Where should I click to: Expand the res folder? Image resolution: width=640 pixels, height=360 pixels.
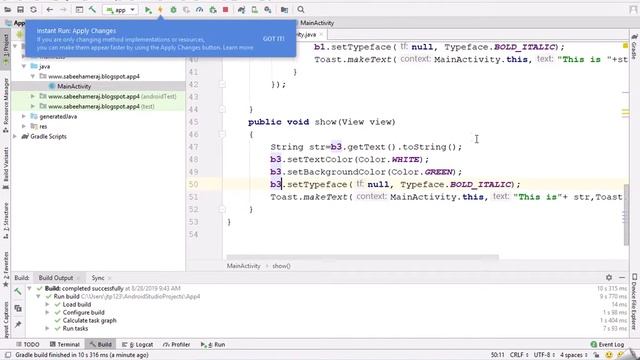coord(24,127)
